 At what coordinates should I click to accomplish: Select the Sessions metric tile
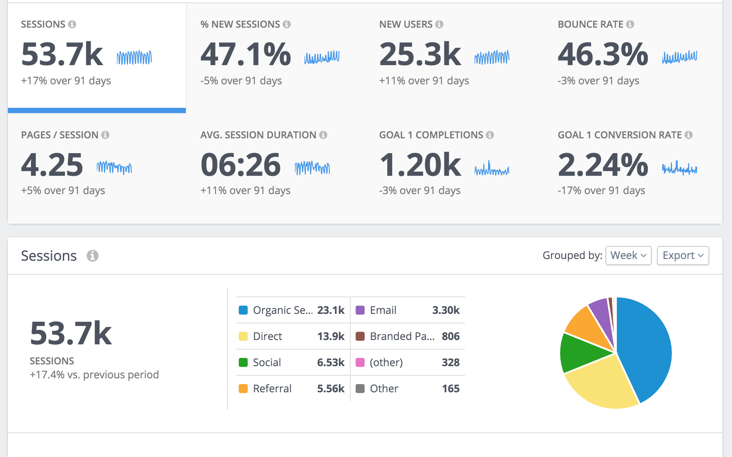[x=97, y=58]
